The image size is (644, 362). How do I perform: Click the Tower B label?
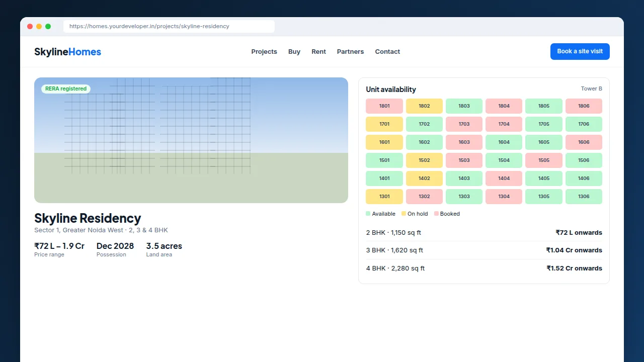click(592, 89)
